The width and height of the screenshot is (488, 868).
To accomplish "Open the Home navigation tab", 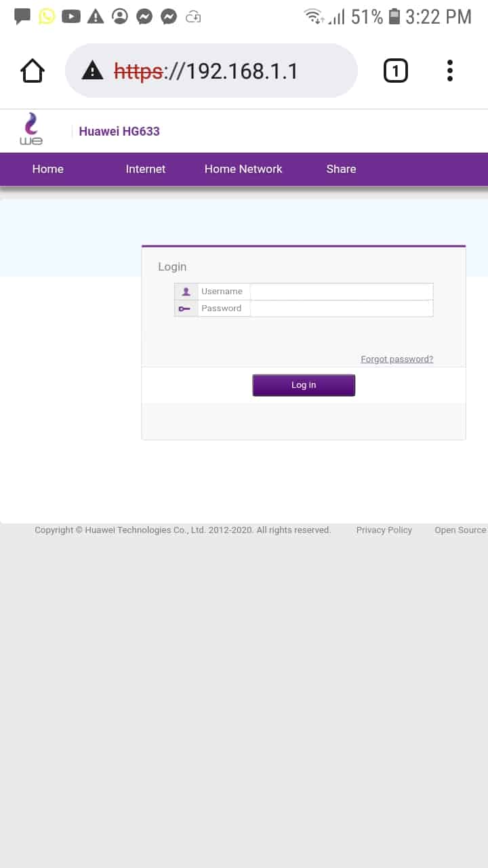I will click(47, 169).
